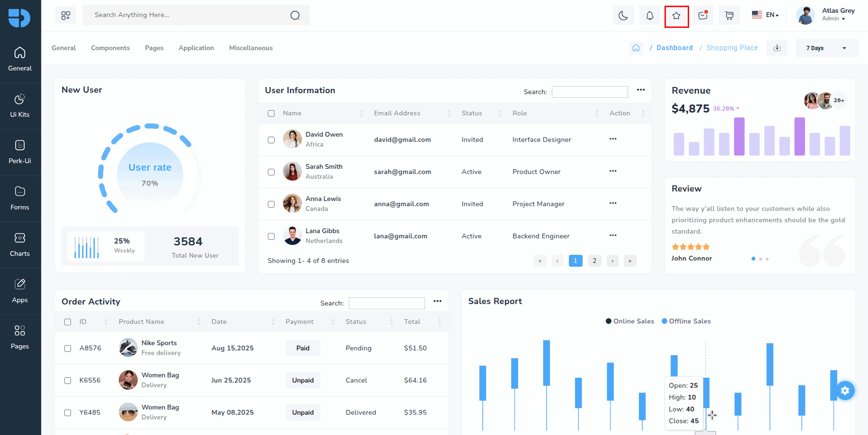Click the Dashboard breadcrumb link
This screenshot has width=868, height=435.
tap(674, 48)
